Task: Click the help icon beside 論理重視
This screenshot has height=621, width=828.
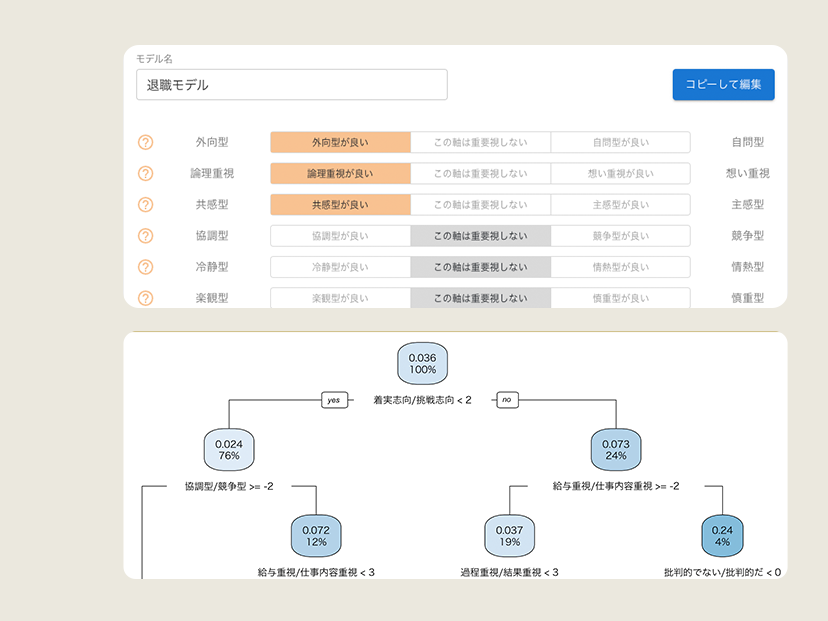Action: pos(145,173)
